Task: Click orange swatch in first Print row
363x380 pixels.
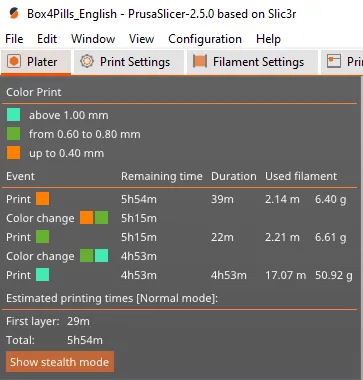Action: tap(43, 199)
